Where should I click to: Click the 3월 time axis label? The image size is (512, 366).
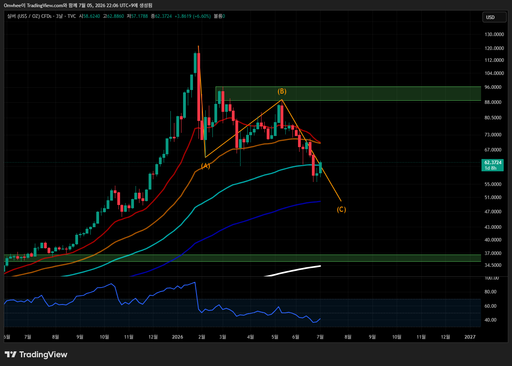click(x=222, y=337)
